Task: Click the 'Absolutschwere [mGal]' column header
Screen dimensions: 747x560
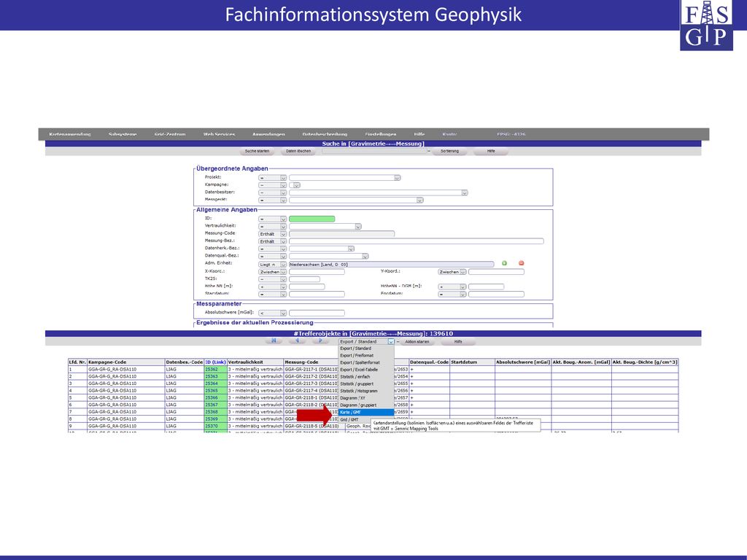Action: click(523, 362)
